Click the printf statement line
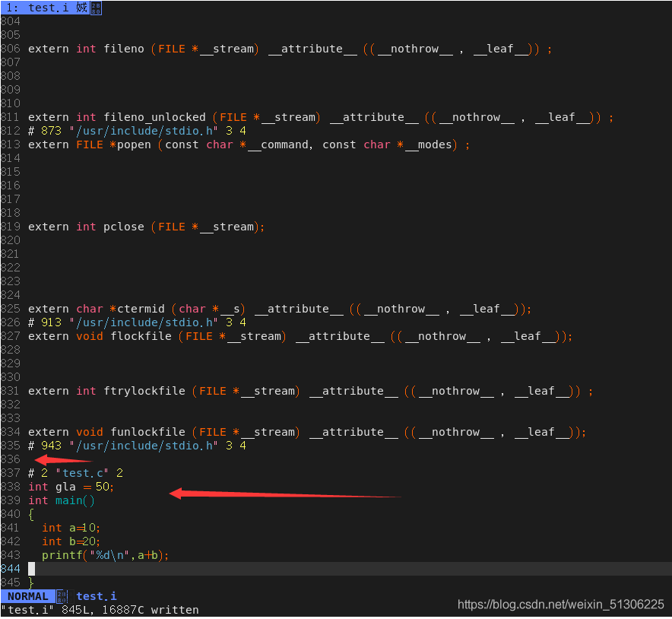The height and width of the screenshot is (619, 672). (106, 555)
